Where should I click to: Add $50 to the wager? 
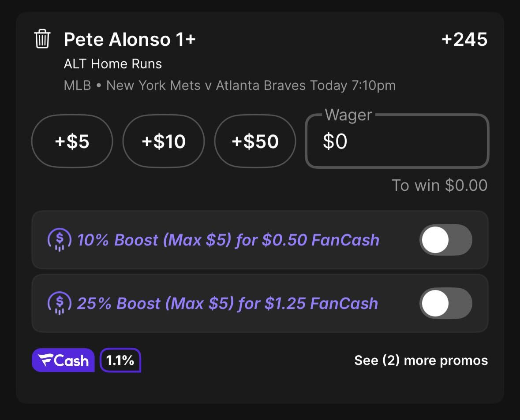point(255,141)
